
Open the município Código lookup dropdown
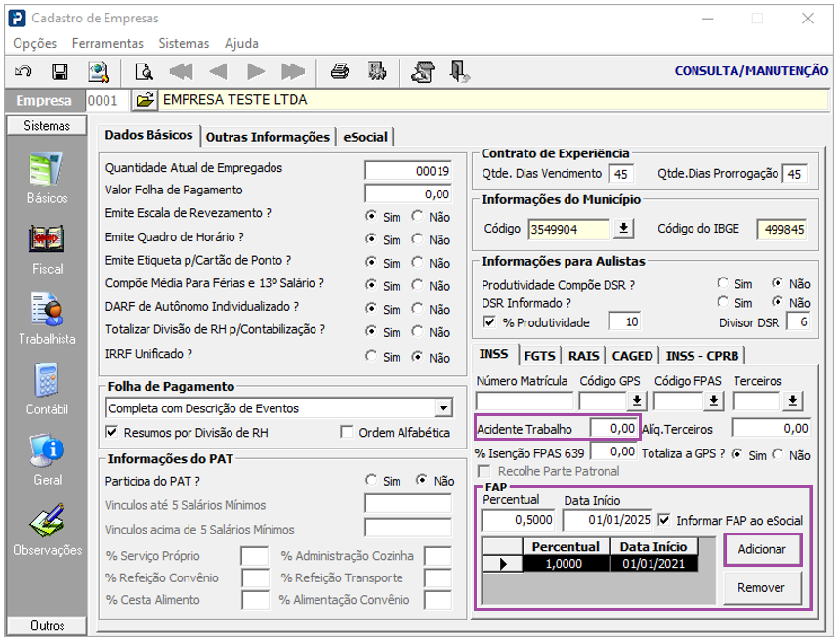pyautogui.click(x=624, y=229)
